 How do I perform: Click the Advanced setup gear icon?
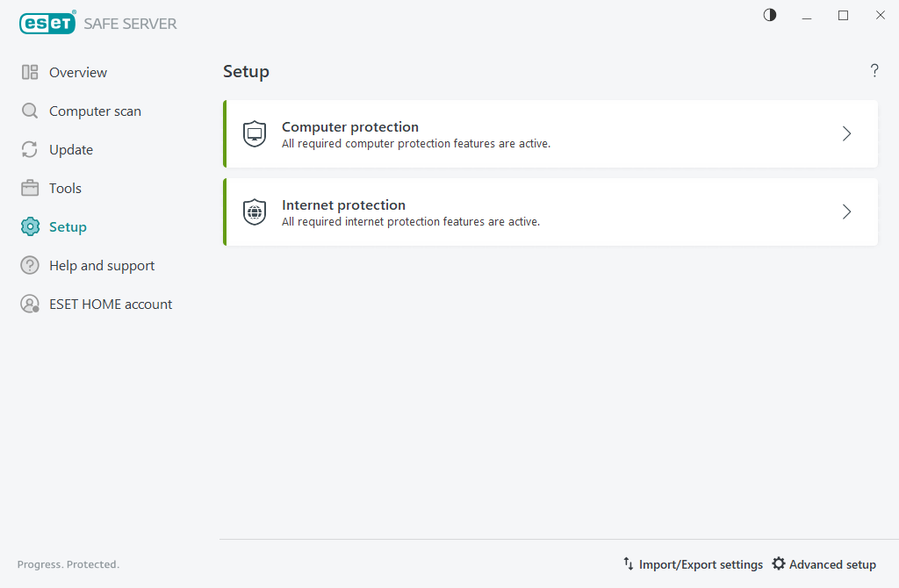779,564
